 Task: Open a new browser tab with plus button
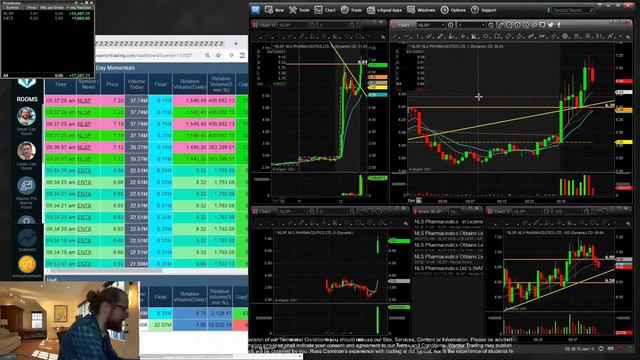(236, 43)
